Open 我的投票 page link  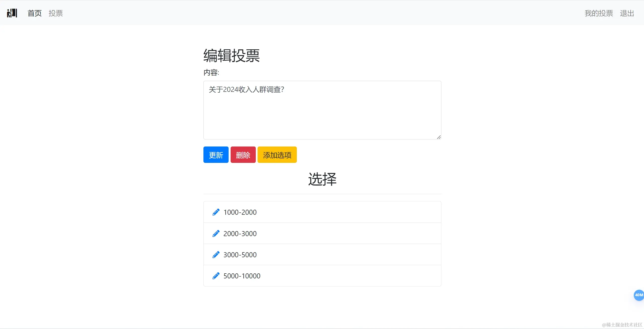pos(598,13)
